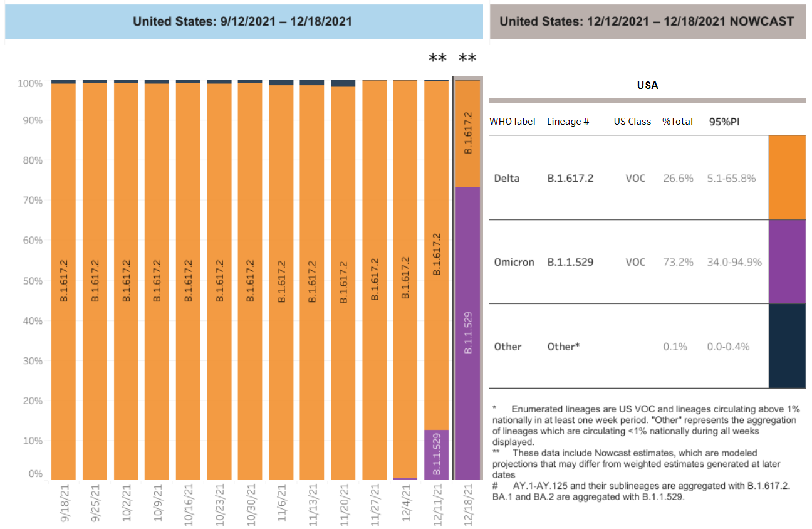Select the B.1.617.2 bar for 9/18/21
Image resolution: width=812 pixels, height=529 pixels.
click(x=63, y=282)
